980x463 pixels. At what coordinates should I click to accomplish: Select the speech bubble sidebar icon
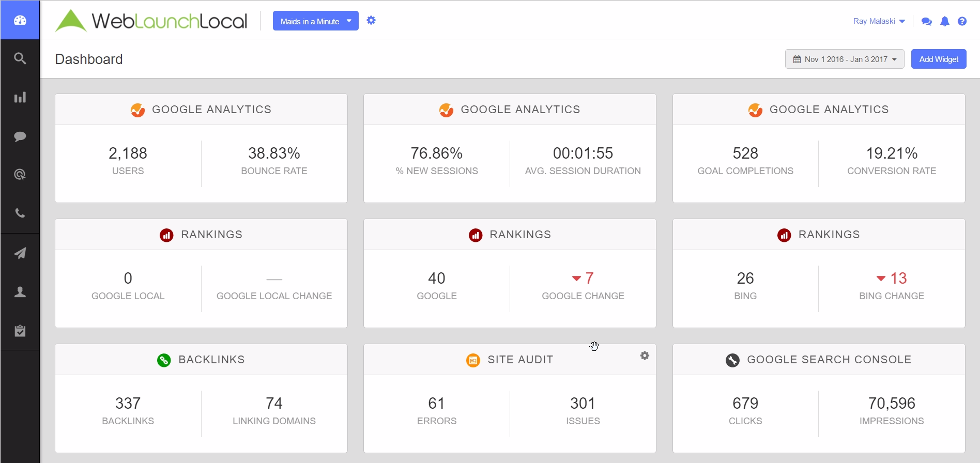coord(20,136)
